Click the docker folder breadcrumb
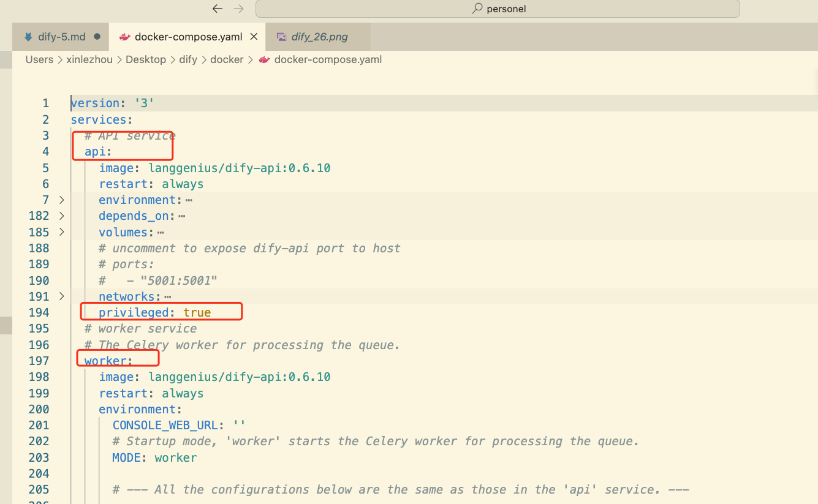Viewport: 818px width, 504px height. tap(227, 59)
